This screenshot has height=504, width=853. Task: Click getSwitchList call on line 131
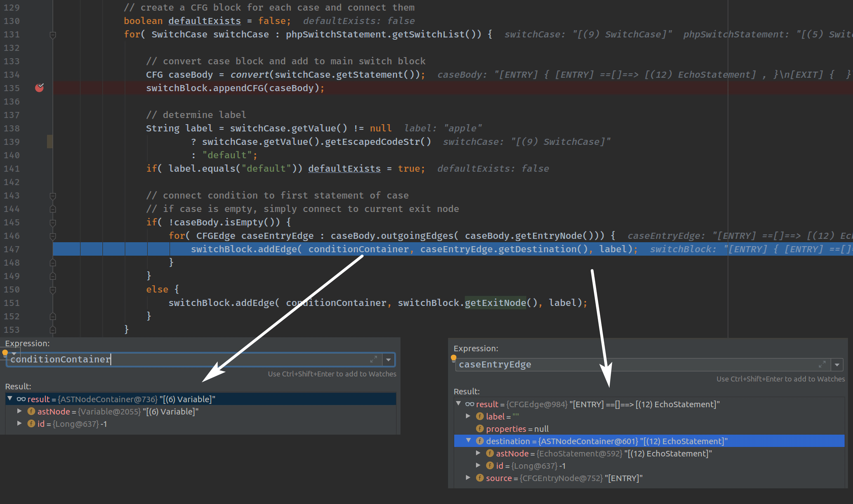click(428, 34)
